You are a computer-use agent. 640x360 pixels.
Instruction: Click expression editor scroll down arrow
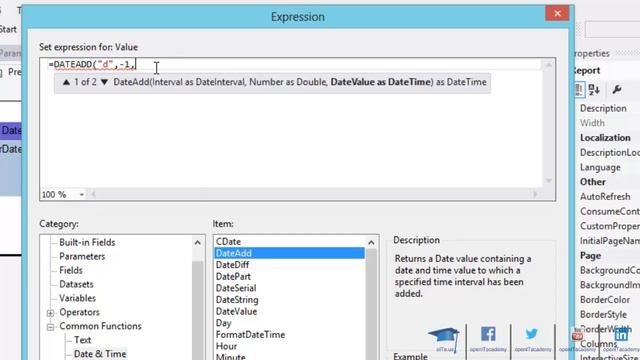click(x=549, y=181)
